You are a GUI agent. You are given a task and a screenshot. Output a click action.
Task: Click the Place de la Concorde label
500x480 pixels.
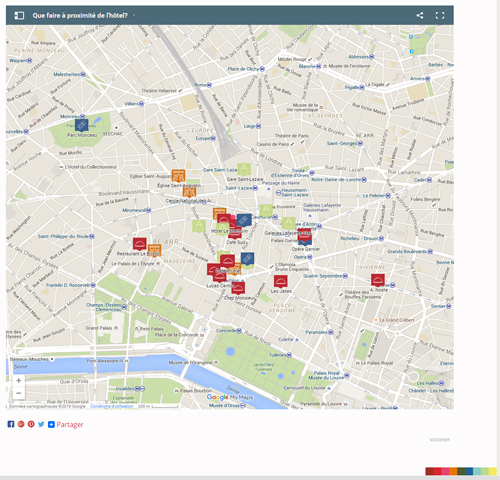(x=176, y=335)
